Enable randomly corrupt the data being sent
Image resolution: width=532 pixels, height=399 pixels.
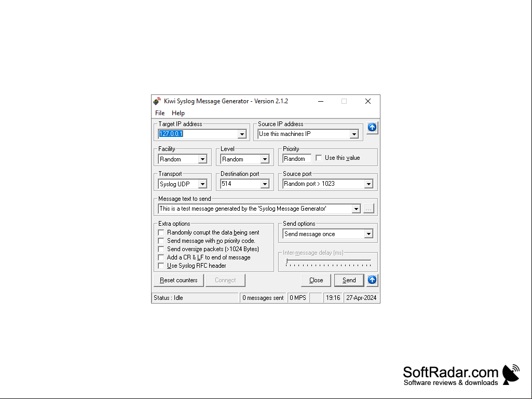pos(161,232)
